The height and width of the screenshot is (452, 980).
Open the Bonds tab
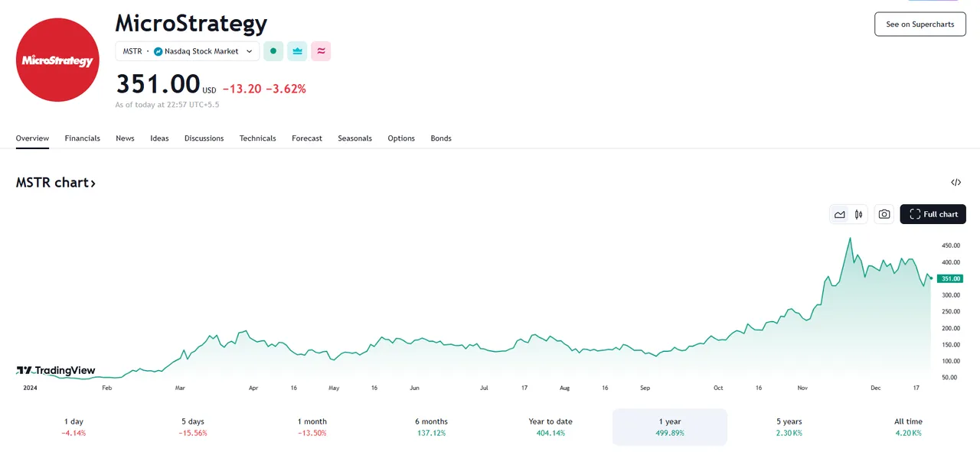(x=441, y=138)
